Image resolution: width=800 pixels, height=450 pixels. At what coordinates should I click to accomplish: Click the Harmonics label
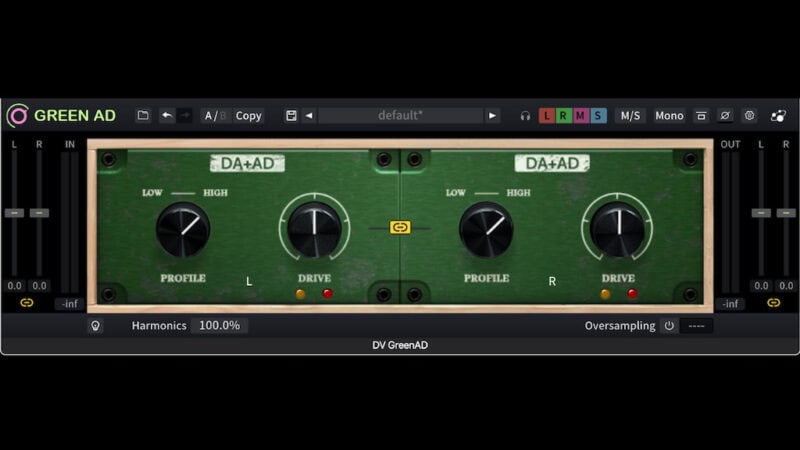point(159,326)
